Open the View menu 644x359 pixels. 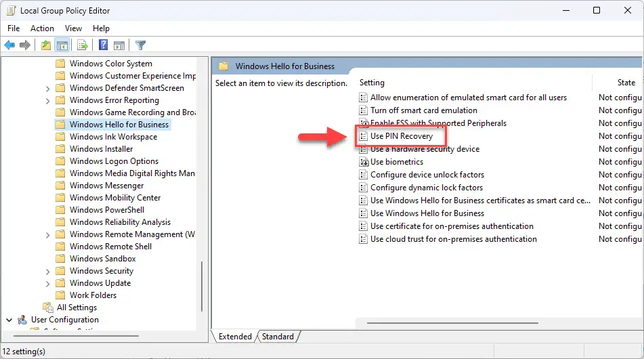[x=73, y=28]
